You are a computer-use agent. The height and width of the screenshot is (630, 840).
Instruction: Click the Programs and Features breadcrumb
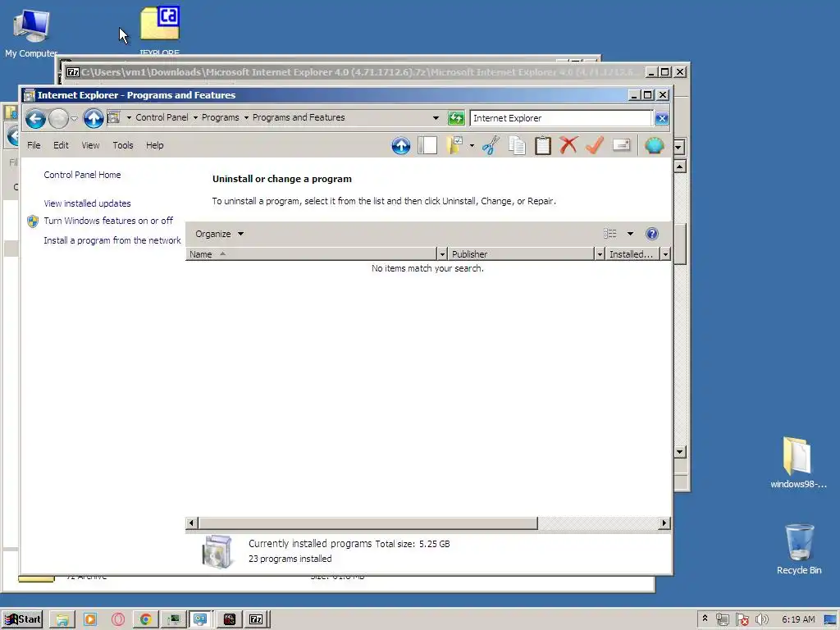[299, 117]
